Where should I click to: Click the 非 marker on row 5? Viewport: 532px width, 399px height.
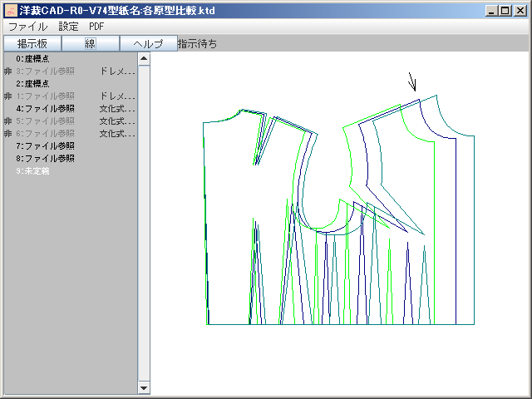point(7,121)
